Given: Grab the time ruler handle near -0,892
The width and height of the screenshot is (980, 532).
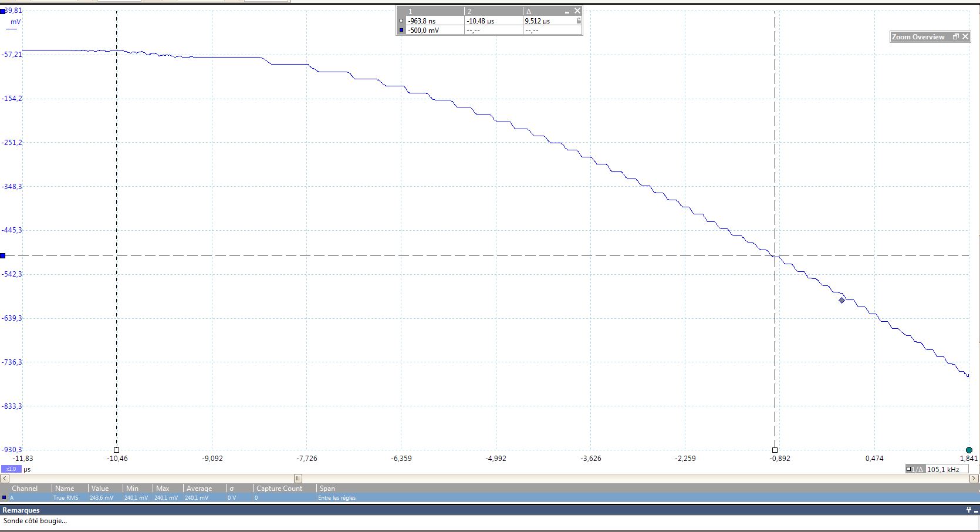Looking at the screenshot, I should (775, 450).
